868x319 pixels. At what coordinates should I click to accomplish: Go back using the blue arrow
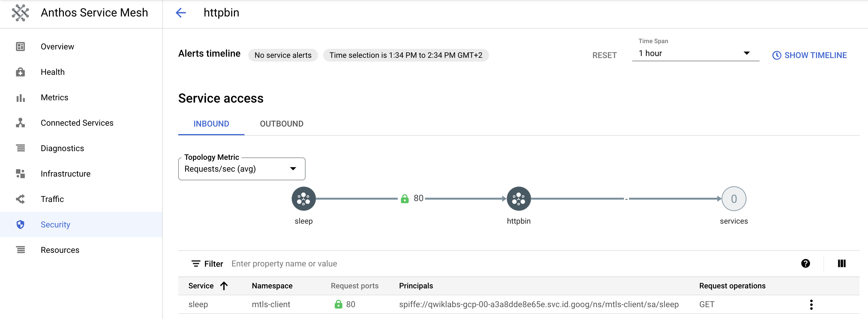pyautogui.click(x=181, y=13)
